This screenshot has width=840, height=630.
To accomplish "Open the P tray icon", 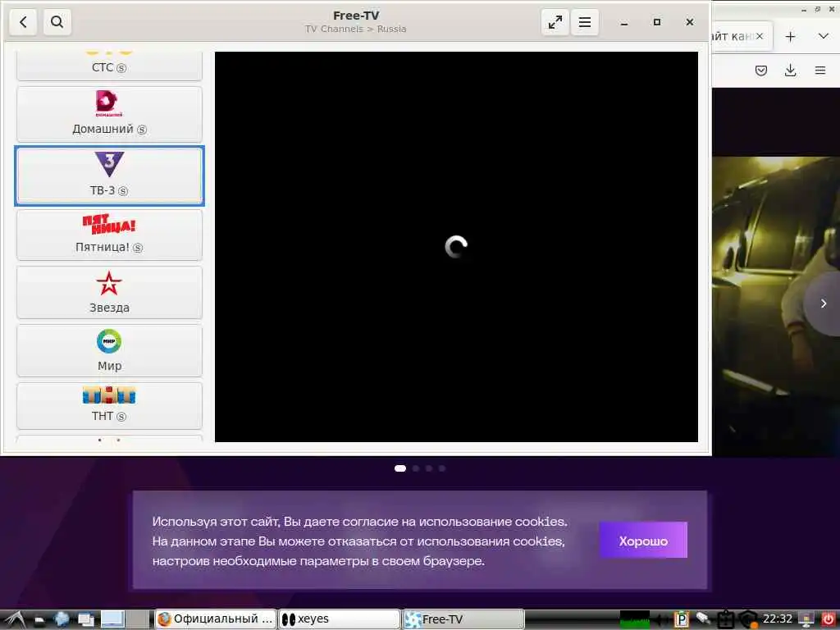I will coord(681,619).
